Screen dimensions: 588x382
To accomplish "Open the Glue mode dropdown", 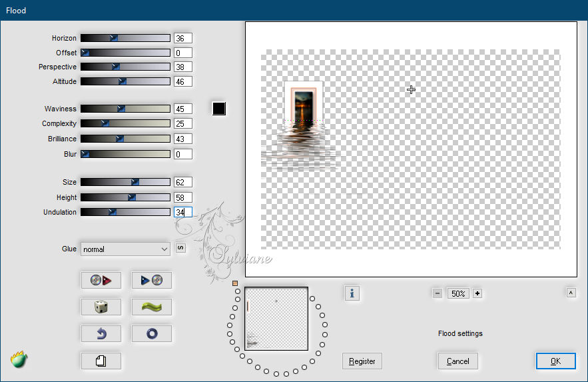I will click(125, 249).
